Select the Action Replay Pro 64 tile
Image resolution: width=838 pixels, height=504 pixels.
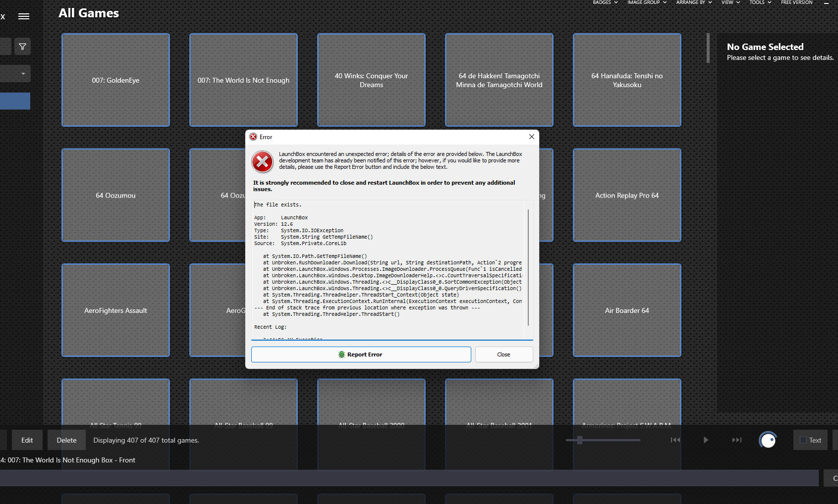click(627, 195)
